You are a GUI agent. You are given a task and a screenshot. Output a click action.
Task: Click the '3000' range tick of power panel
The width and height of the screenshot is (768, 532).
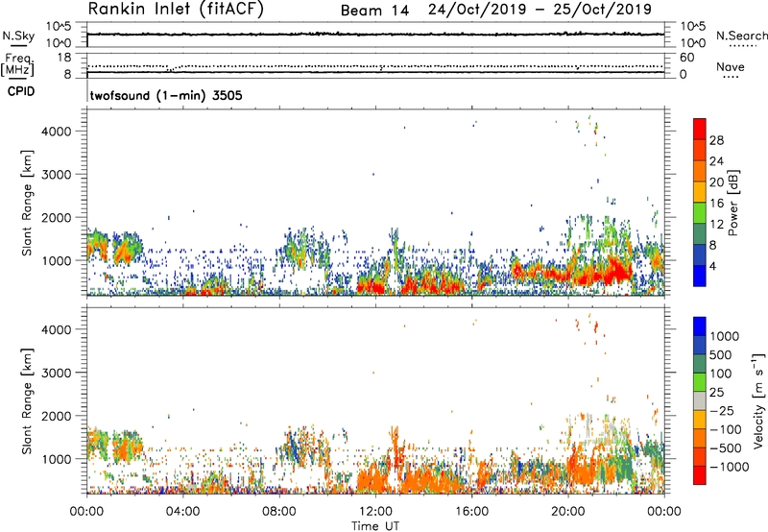pyautogui.click(x=57, y=175)
